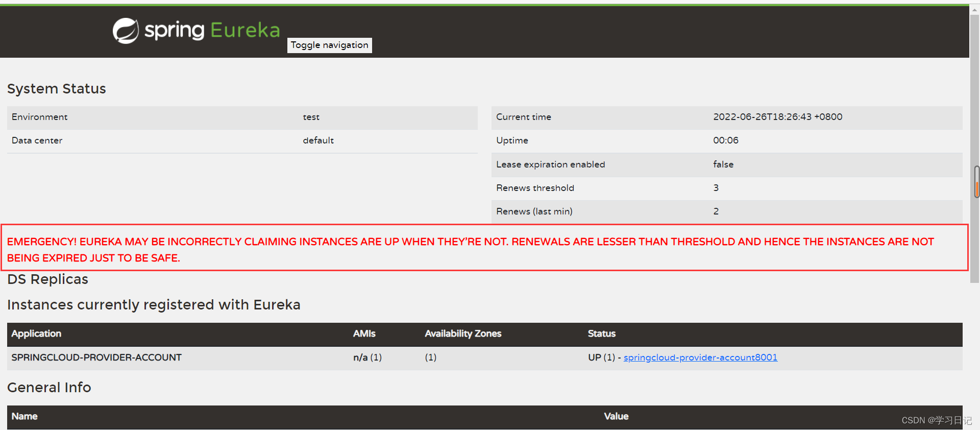Screen dimensions: 980x430
Task: Click the (1) availability zones cell
Action: coord(430,357)
